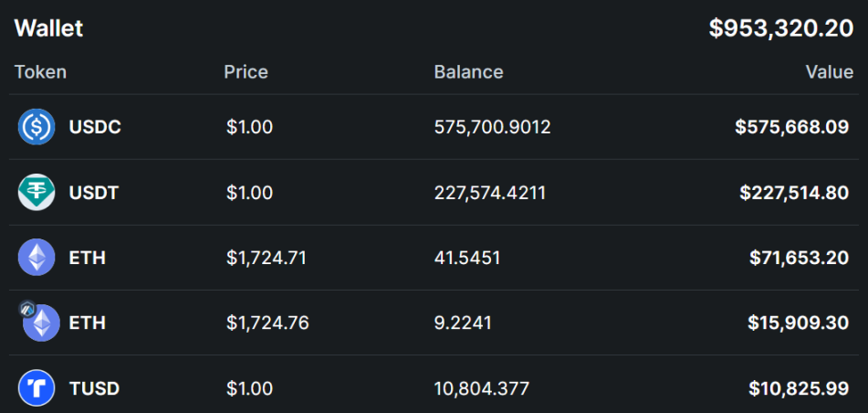The width and height of the screenshot is (868, 413).
Task: Sort by the Price column header
Action: (246, 72)
